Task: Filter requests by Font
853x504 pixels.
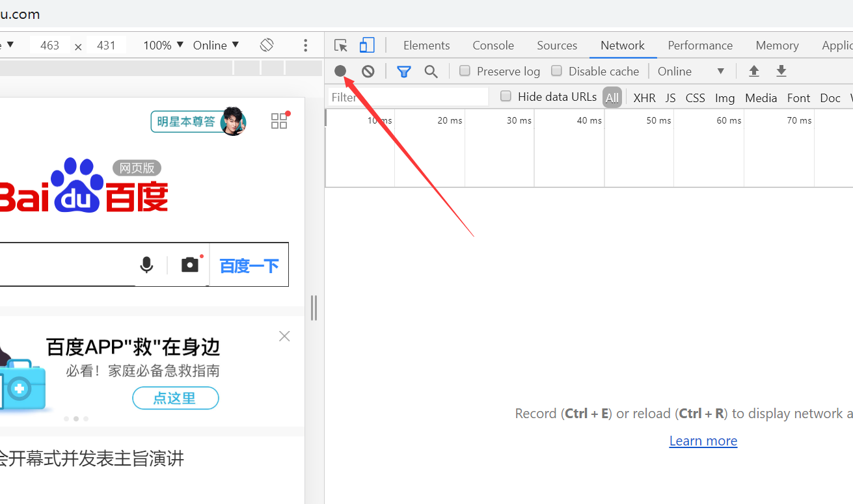Action: pos(798,98)
